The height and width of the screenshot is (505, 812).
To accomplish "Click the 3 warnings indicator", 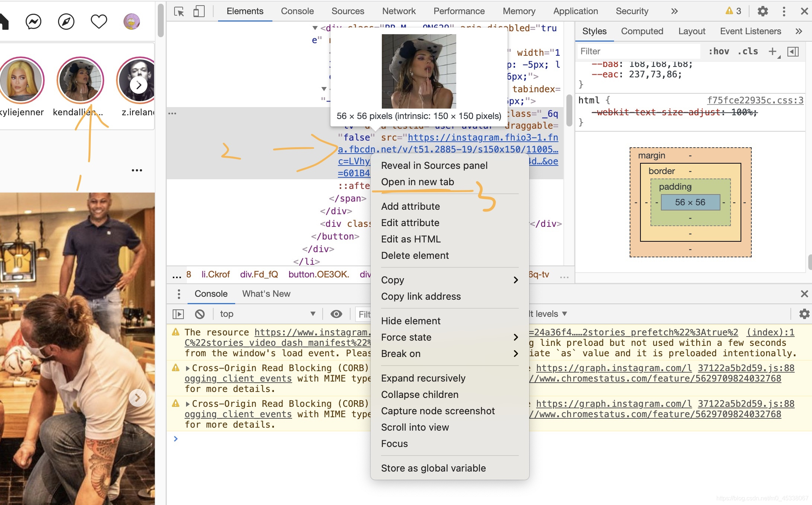I will [733, 11].
